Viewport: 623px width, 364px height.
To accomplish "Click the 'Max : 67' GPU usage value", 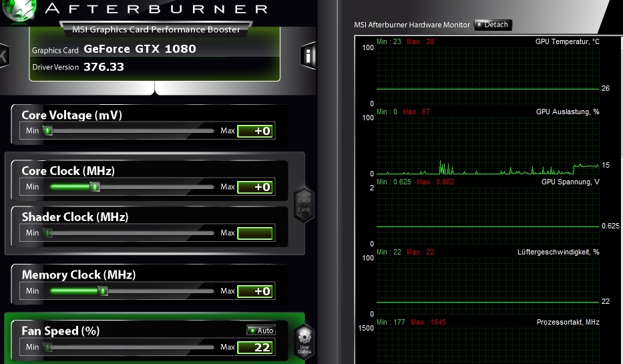I will click(417, 112).
